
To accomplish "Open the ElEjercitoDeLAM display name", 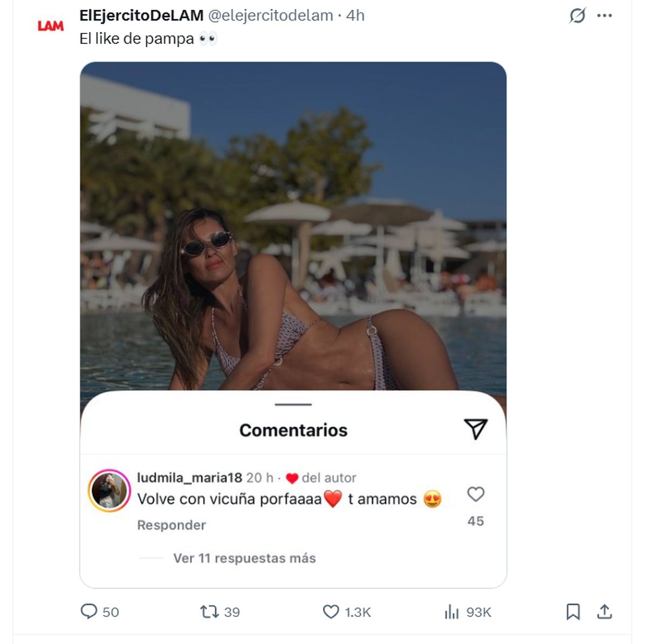I will pyautogui.click(x=141, y=16).
